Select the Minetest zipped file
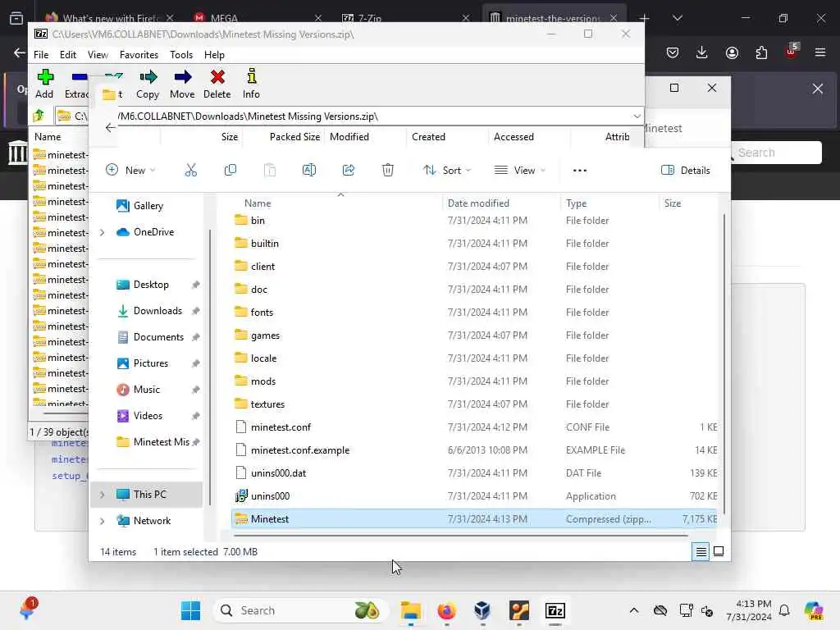This screenshot has width=840, height=630. (474, 519)
